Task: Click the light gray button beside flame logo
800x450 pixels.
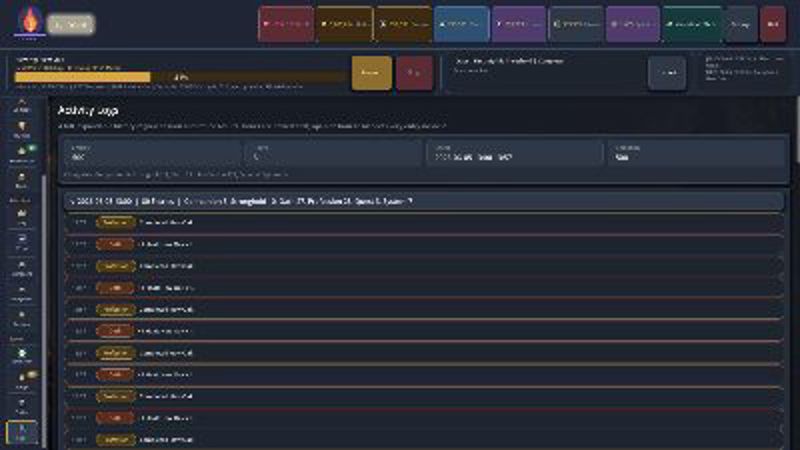Action: (71, 24)
